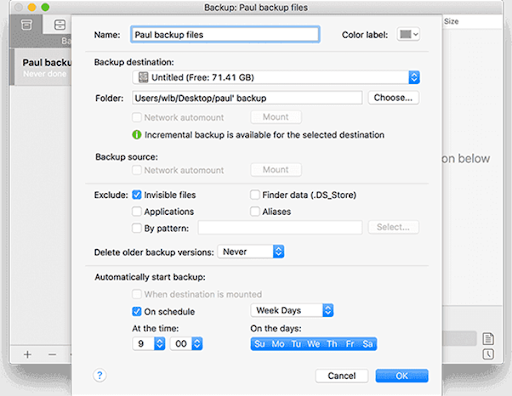Toggle Mo day in schedule

278,344
